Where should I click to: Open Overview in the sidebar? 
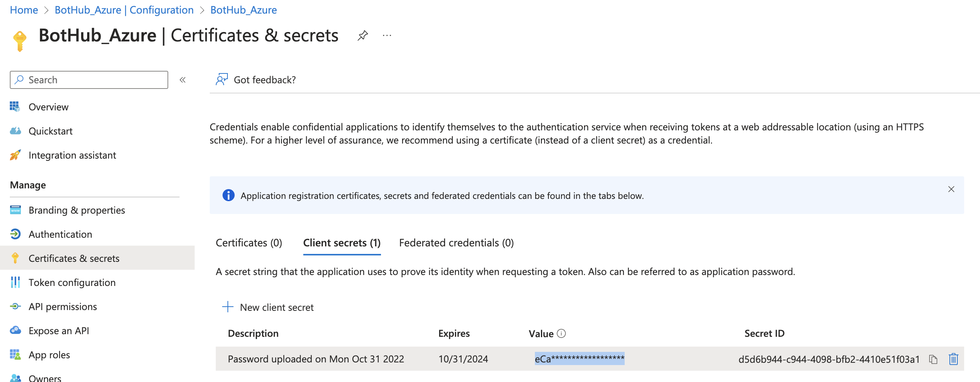(x=48, y=107)
